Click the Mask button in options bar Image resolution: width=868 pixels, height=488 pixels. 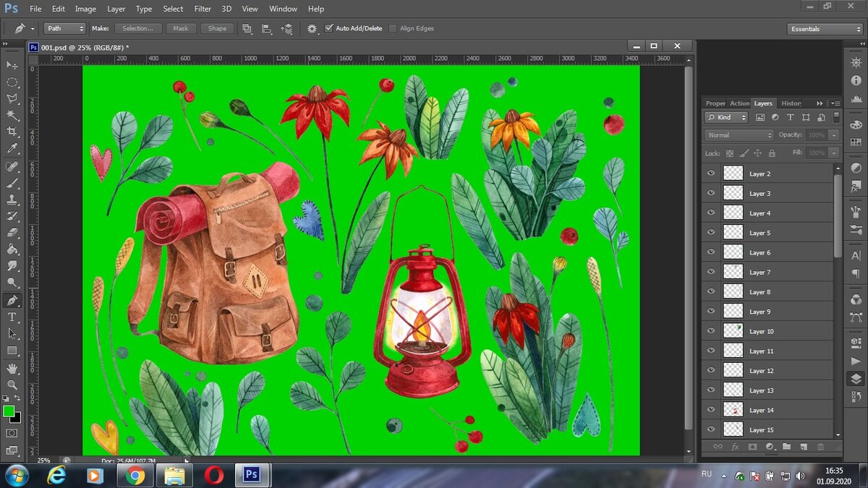(x=181, y=29)
